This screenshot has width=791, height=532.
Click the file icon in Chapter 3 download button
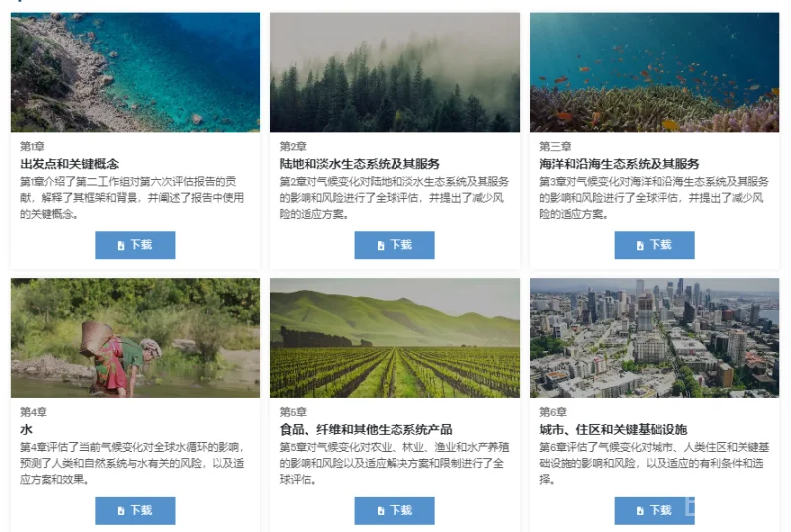tap(640, 246)
